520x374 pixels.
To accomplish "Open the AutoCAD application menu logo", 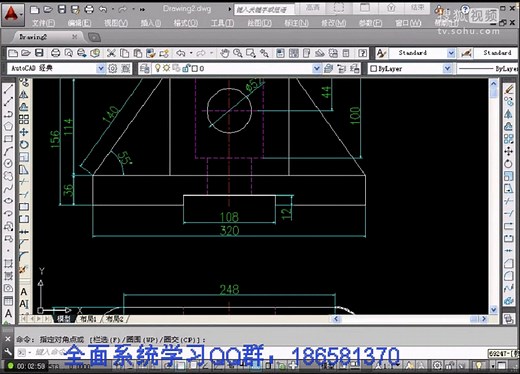I will [x=13, y=15].
